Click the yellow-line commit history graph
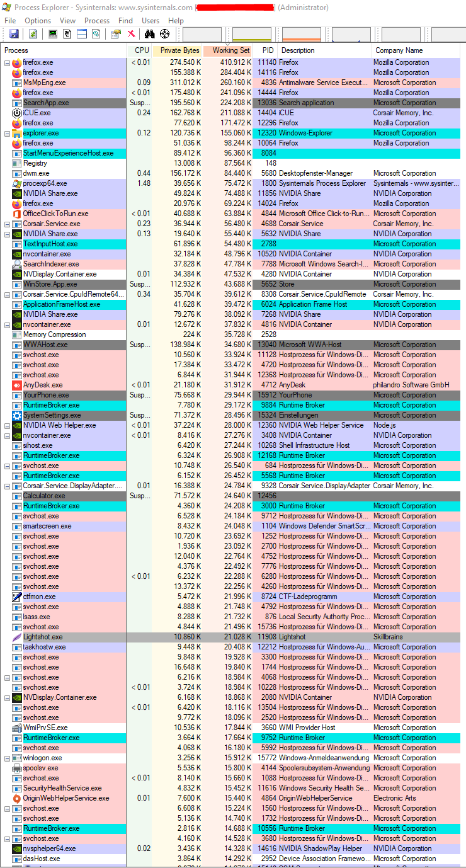466x868 pixels. coord(252,35)
